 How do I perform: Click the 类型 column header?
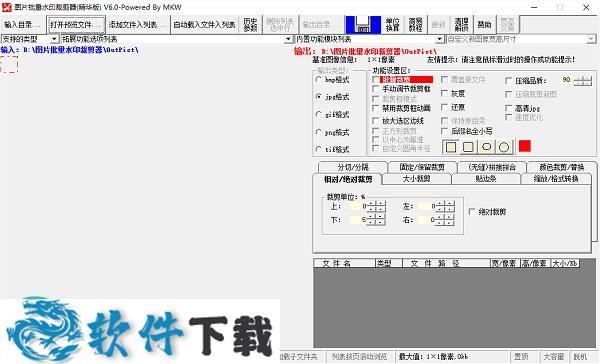[388, 263]
